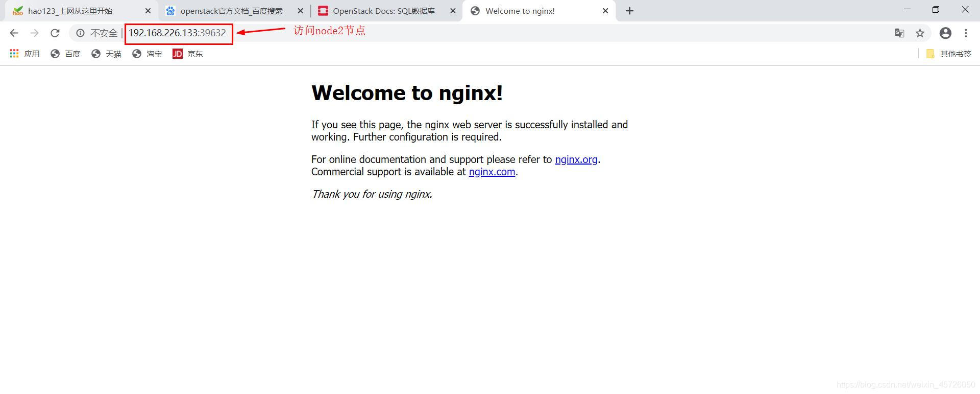Open the 天猫 bookmark
Screen dimensions: 980x394
pos(106,54)
